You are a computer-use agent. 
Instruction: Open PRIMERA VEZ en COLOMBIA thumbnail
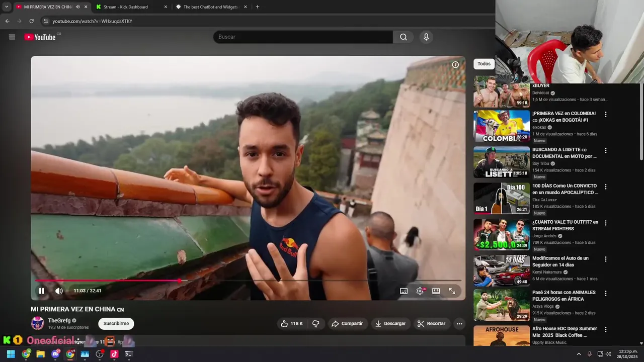502,126
